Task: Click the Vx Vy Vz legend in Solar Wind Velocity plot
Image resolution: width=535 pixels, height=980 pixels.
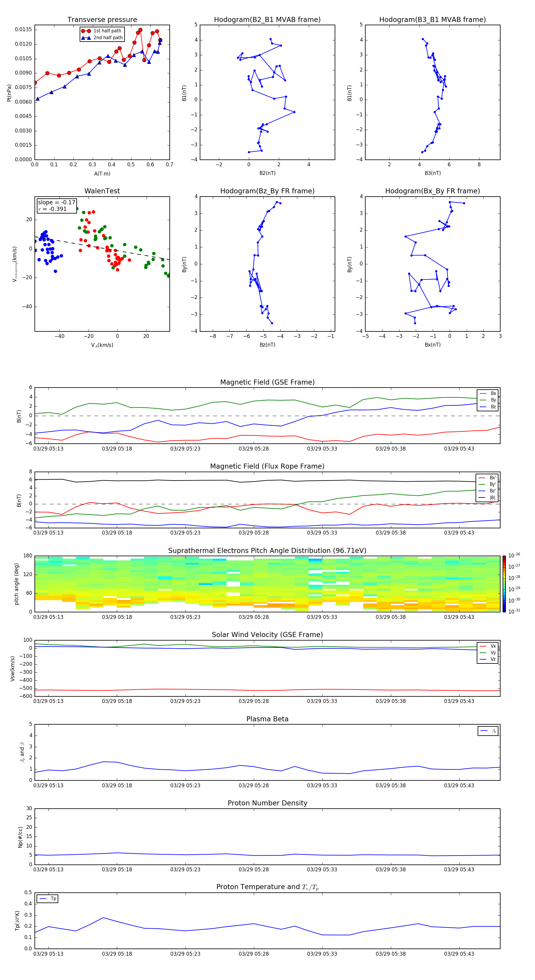Action: [487, 652]
